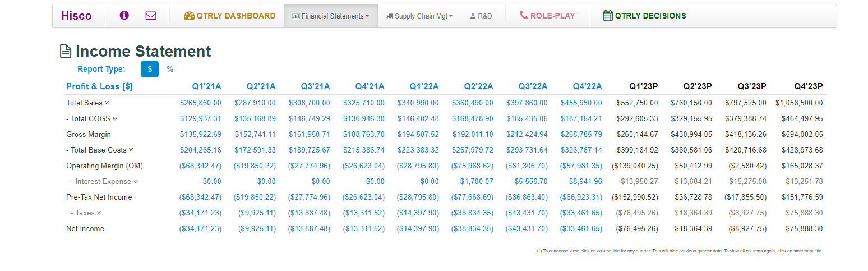The width and height of the screenshot is (868, 271).
Task: Open QTRLY DECISIONS calendar link
Action: [x=644, y=16]
